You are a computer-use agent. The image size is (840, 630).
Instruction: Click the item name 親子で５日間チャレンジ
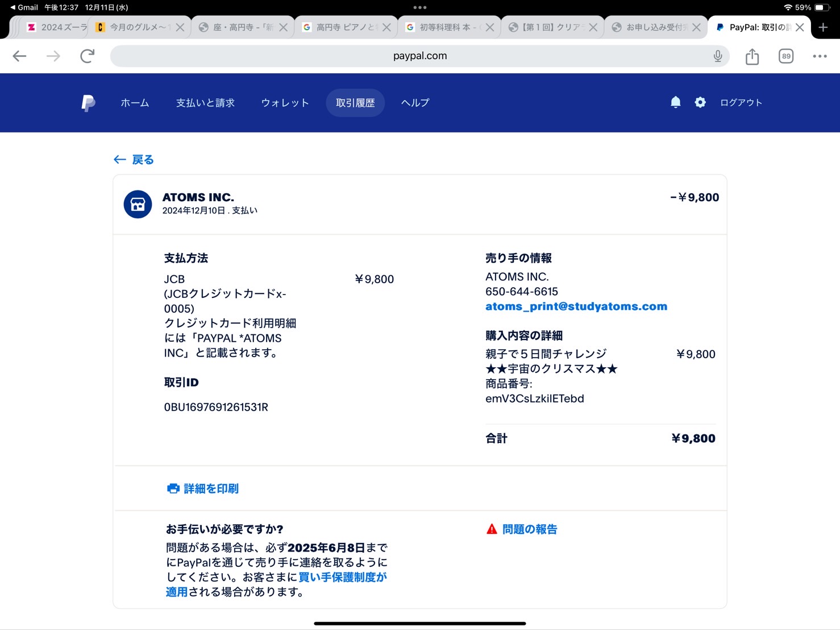point(546,354)
